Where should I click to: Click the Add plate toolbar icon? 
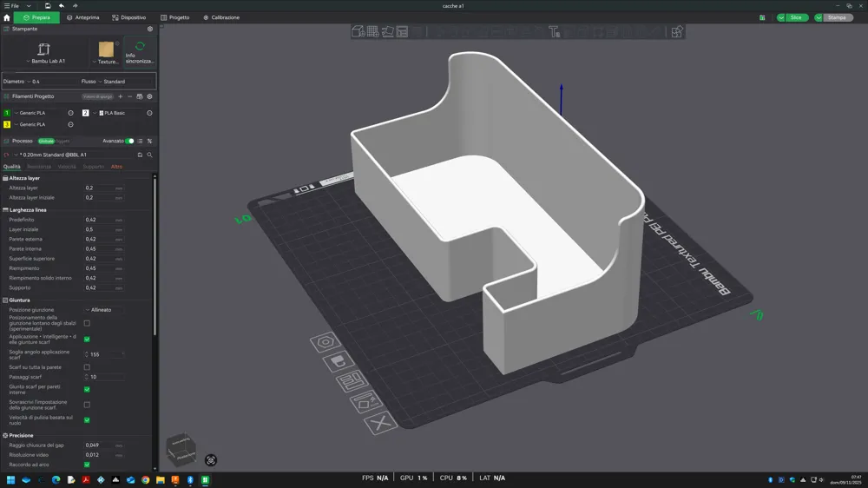[373, 31]
